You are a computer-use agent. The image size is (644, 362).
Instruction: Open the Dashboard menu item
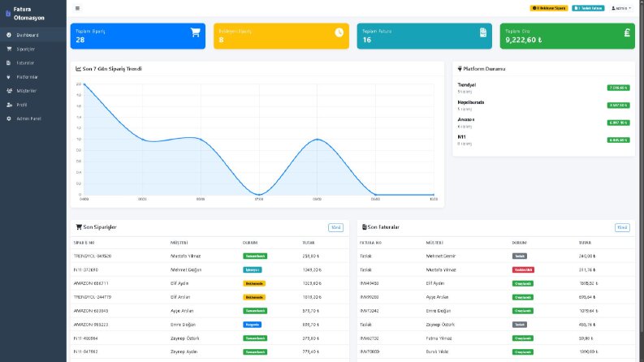(x=32, y=35)
